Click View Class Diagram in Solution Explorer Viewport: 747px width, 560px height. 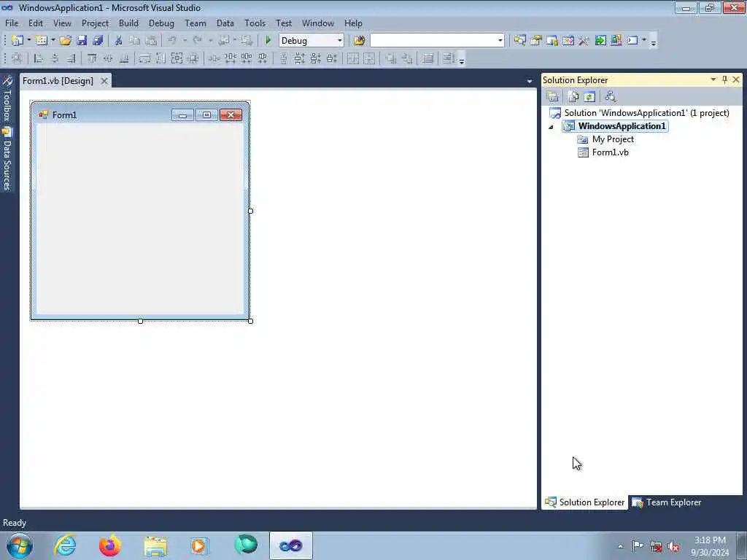(611, 97)
